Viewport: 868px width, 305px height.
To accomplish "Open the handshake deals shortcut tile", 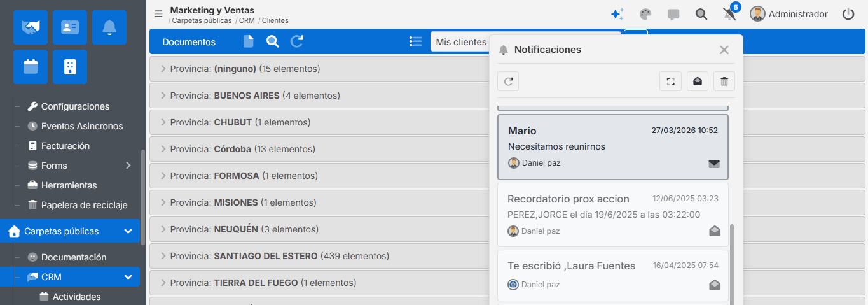I will click(31, 27).
